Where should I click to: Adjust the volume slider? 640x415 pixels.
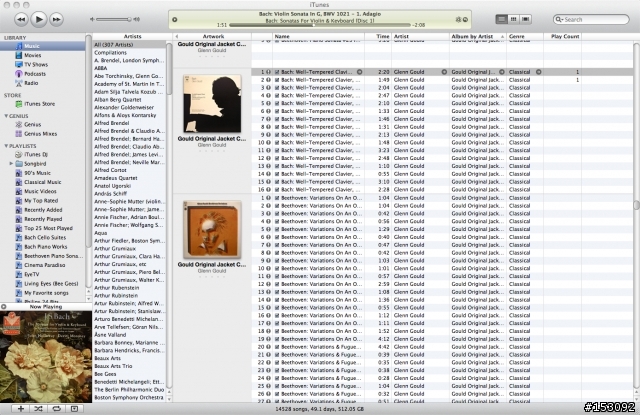pos(113,19)
